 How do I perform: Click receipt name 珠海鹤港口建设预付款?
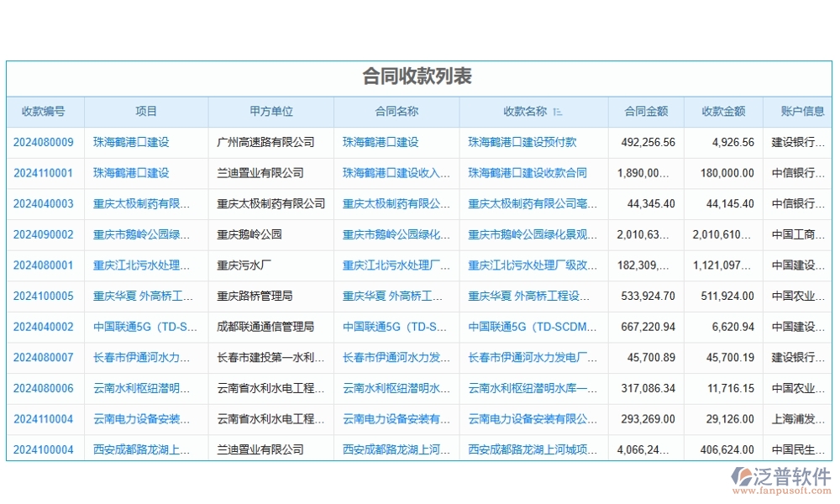pyautogui.click(x=525, y=142)
